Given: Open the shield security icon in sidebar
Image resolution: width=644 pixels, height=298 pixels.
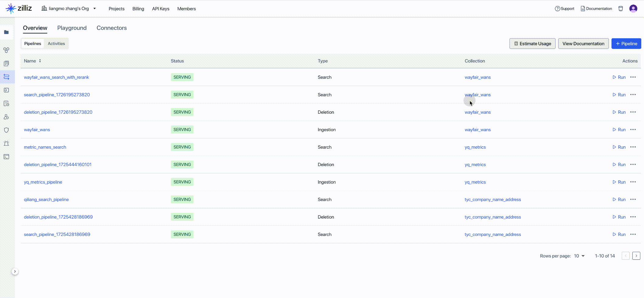Looking at the screenshot, I should [6, 130].
